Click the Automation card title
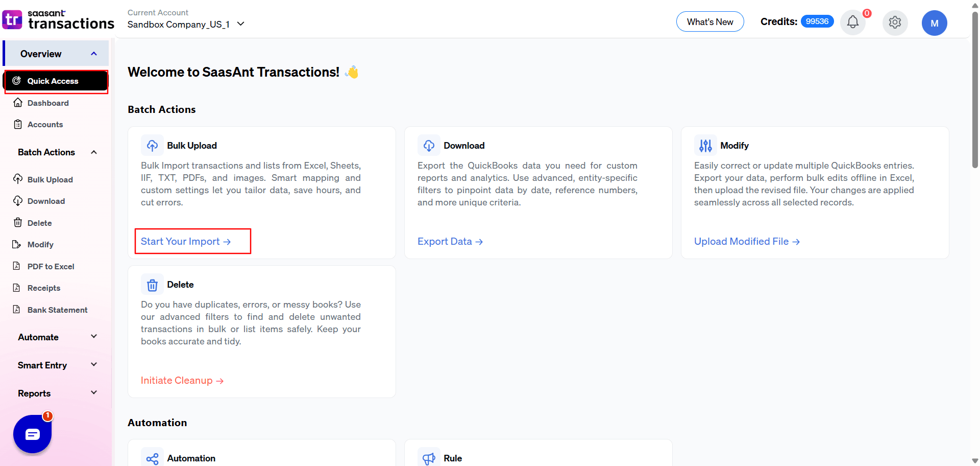This screenshot has height=466, width=980. click(x=191, y=458)
